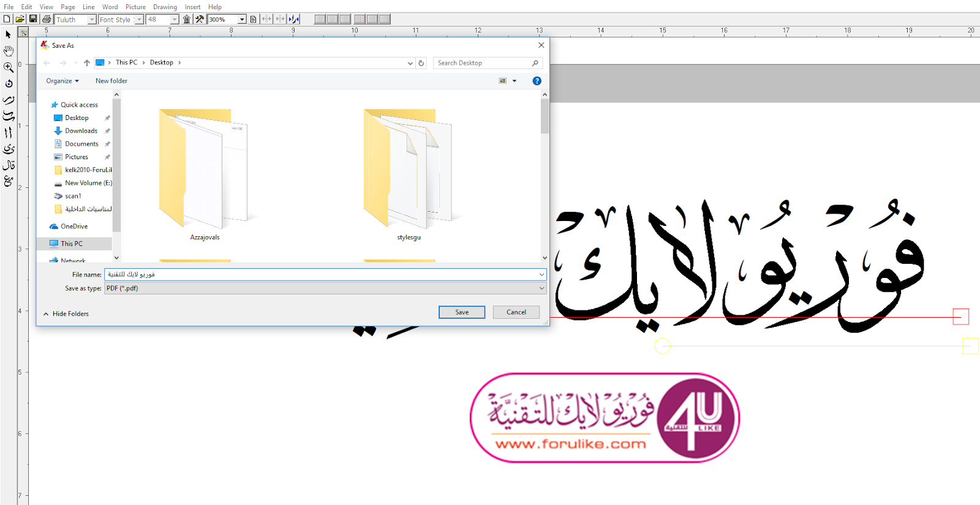Click the file list vertical scrollbar
Viewport: 980px width, 505px height.
click(545, 176)
